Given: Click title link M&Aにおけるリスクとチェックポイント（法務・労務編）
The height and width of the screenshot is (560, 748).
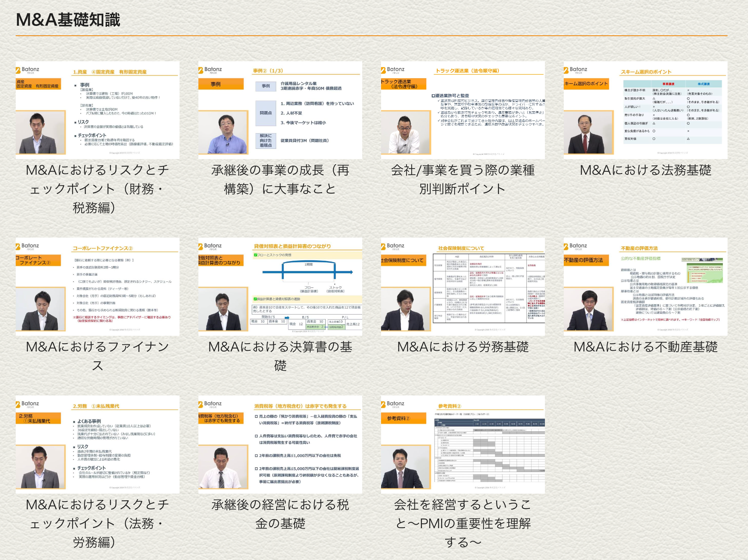Looking at the screenshot, I should (97, 523).
